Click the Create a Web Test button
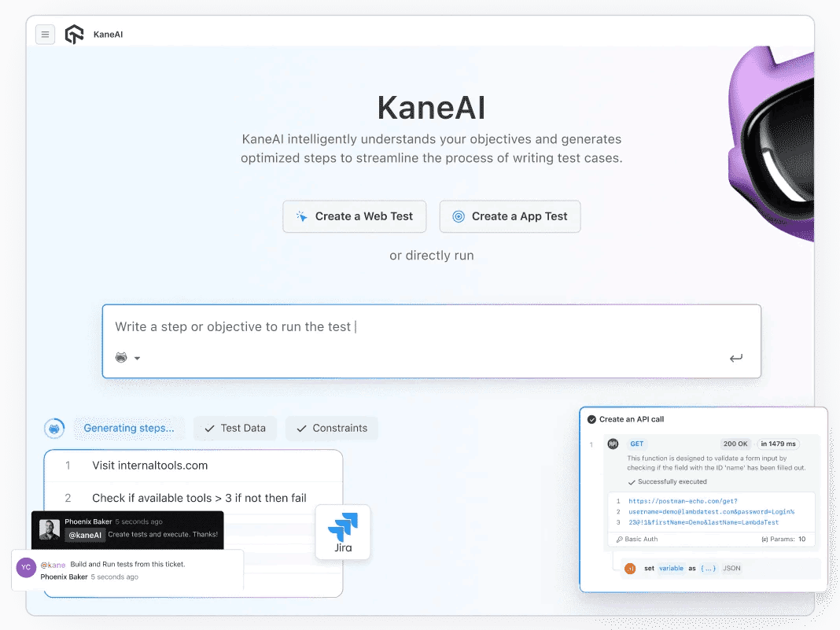The image size is (840, 630). point(354,216)
